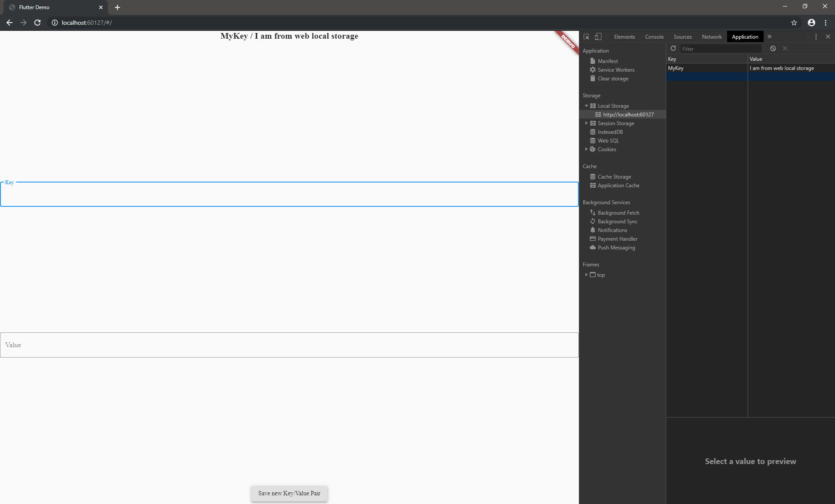835x504 pixels.
Task: Click the delete selected entry X icon
Action: click(x=785, y=49)
